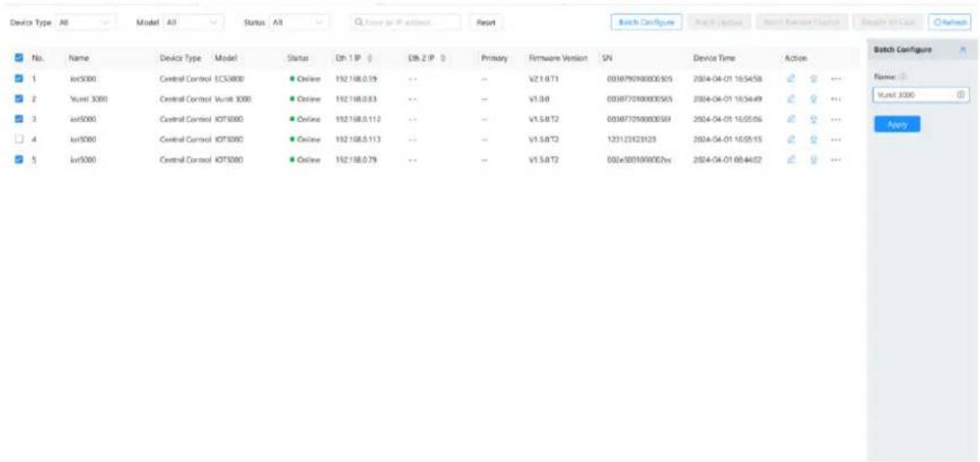
Task: Click firmware version V1.0.0
Action: (x=539, y=99)
